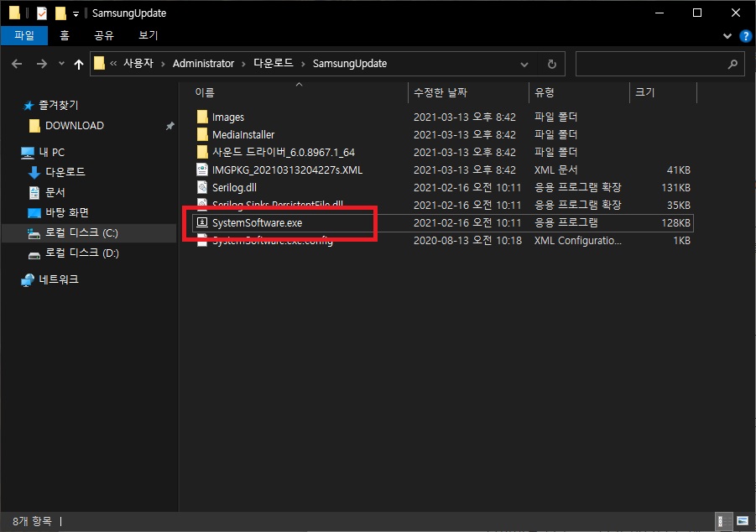Expand the address bar history dropdown
This screenshot has width=756, height=532.
pos(524,64)
